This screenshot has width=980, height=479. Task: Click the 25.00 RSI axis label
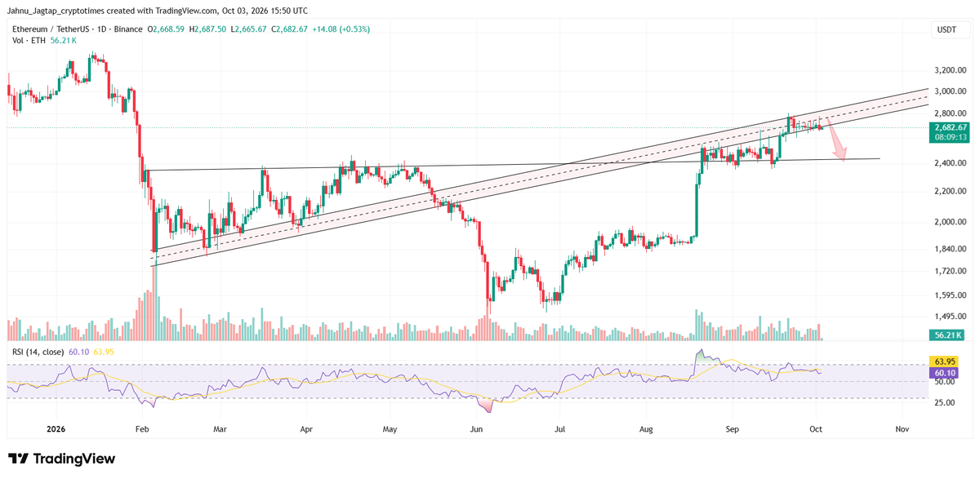coord(945,403)
